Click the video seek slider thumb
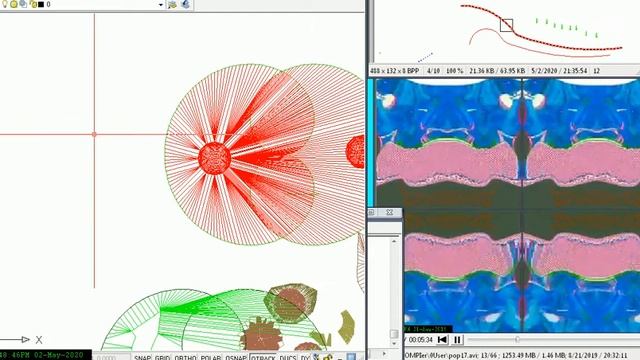This screenshot has width=640, height=360. click(517, 339)
